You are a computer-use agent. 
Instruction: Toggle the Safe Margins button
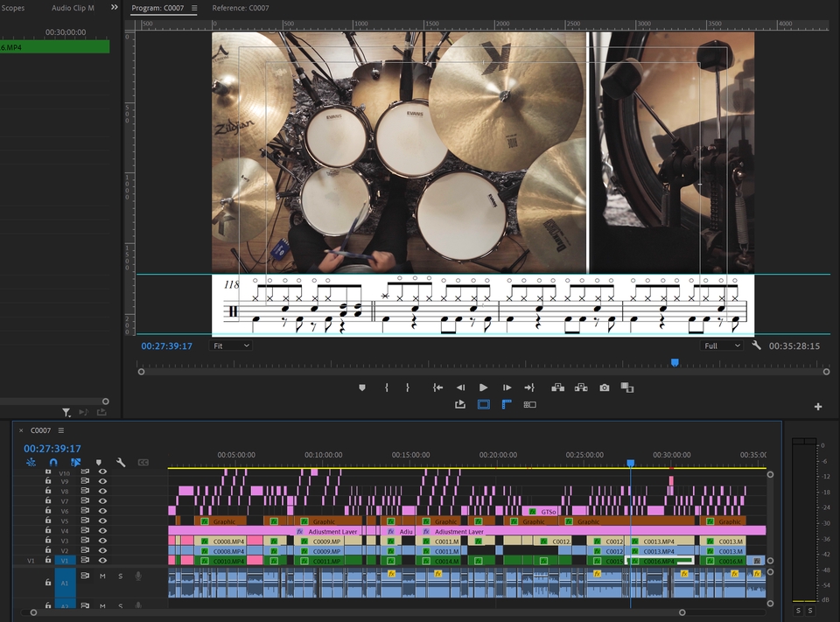click(x=483, y=404)
